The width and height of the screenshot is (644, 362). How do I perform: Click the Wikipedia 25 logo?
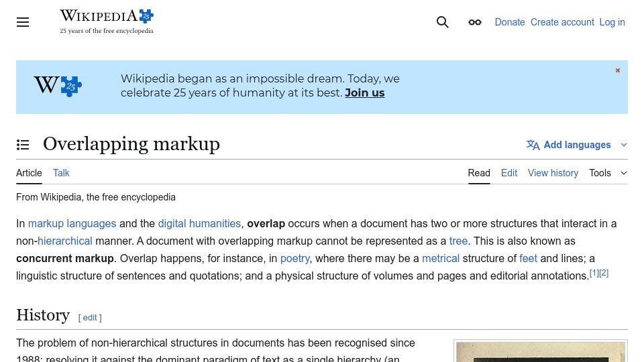(107, 21)
